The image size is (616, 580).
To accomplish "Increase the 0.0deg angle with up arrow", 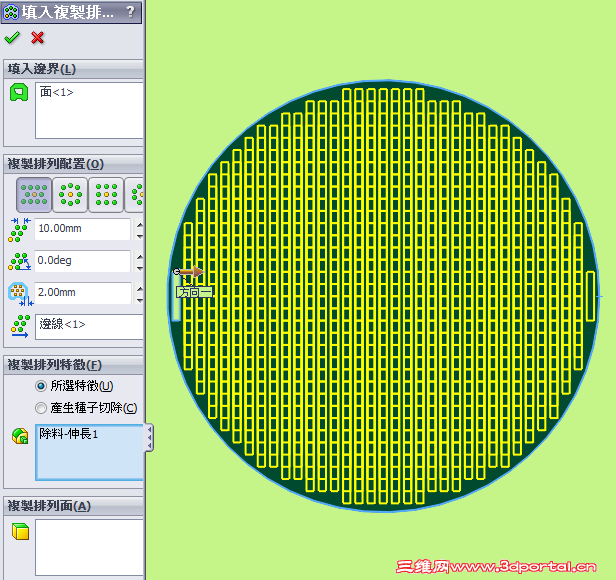I will (139, 256).
